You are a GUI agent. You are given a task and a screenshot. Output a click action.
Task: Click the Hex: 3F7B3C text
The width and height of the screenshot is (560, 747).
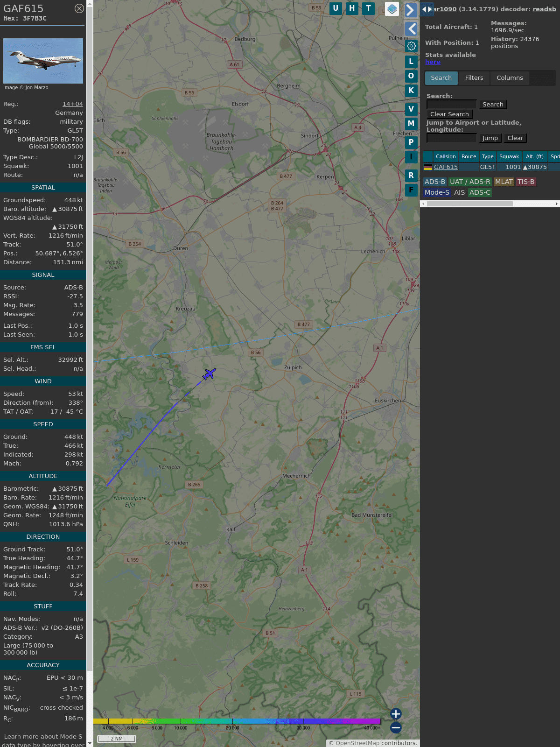tap(25, 19)
